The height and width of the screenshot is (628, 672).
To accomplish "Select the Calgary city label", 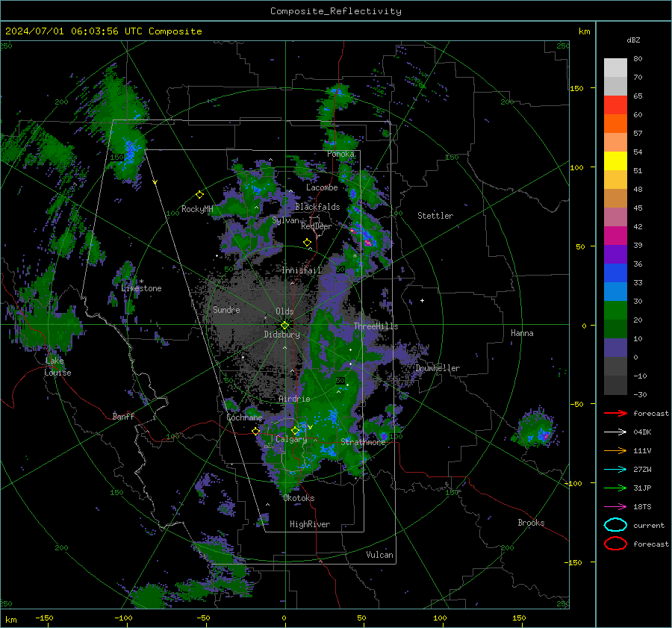I will click(291, 439).
